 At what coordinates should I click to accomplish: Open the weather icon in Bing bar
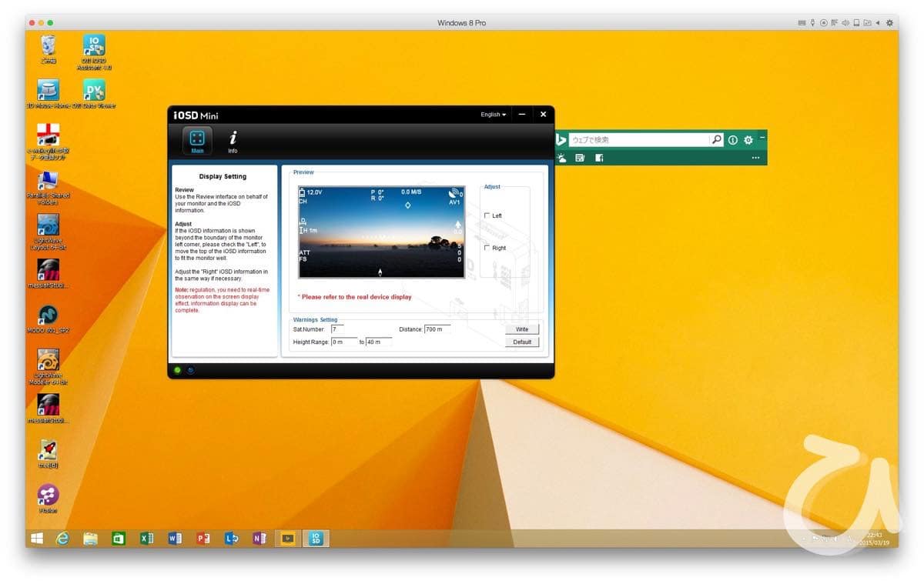(561, 158)
